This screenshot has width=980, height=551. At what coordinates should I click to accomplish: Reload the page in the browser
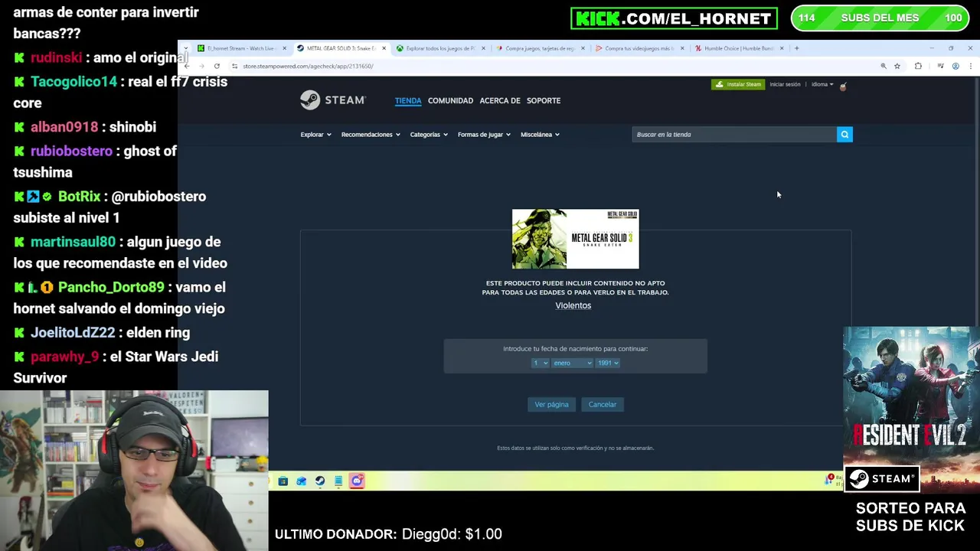coord(217,66)
